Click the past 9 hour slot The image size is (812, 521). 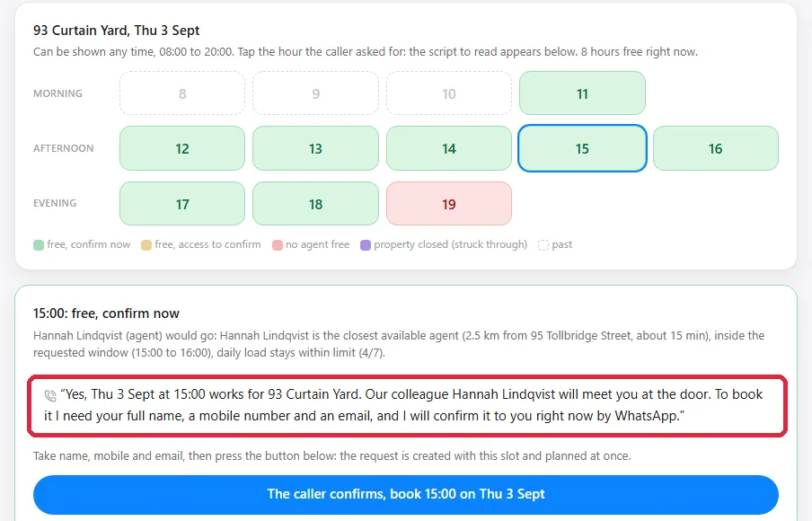315,93
